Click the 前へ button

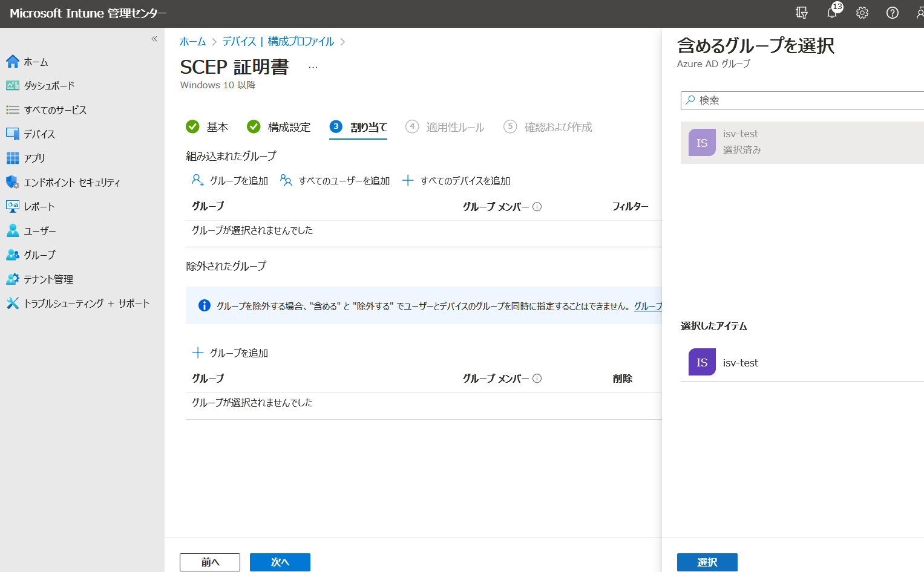coord(210,562)
